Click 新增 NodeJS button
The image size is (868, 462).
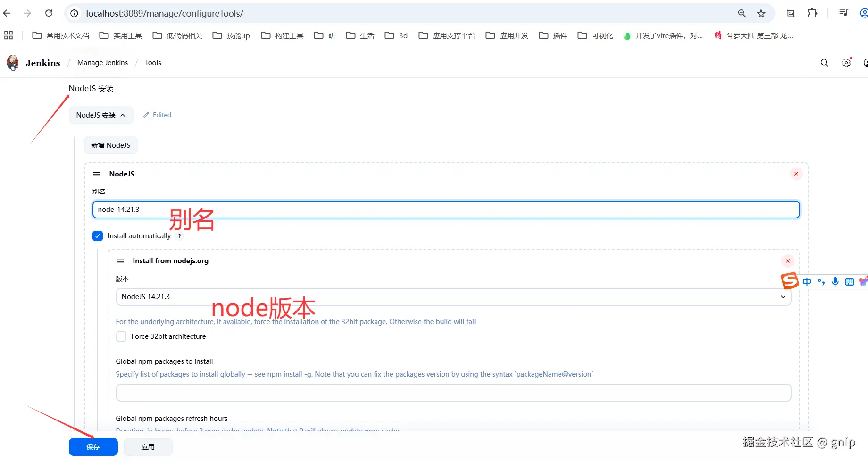point(111,145)
